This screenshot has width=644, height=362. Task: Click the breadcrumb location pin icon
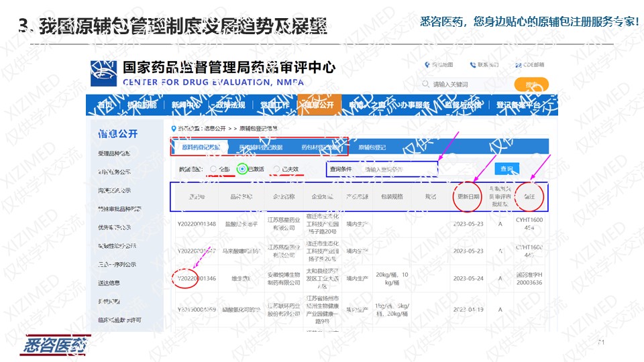point(174,128)
